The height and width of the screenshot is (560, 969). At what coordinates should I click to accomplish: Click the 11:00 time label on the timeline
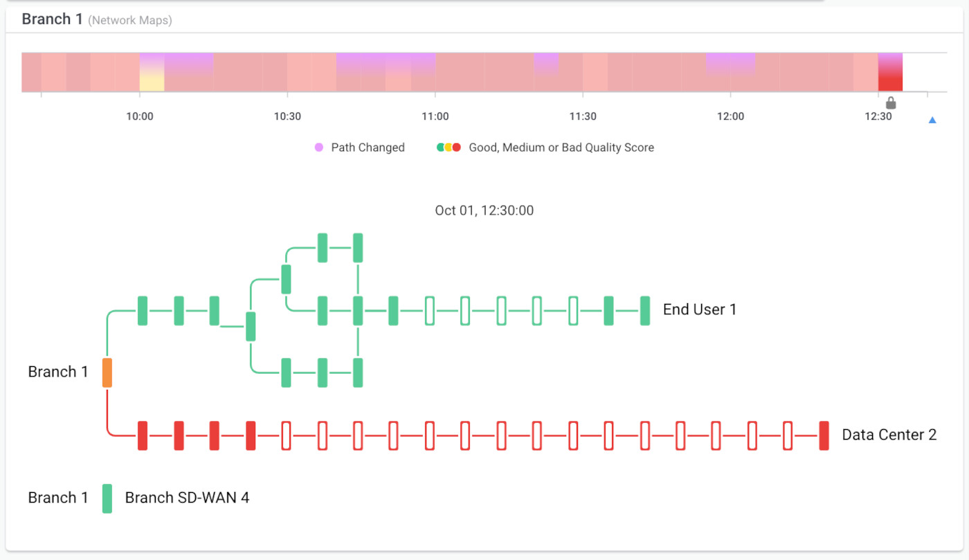coord(435,116)
